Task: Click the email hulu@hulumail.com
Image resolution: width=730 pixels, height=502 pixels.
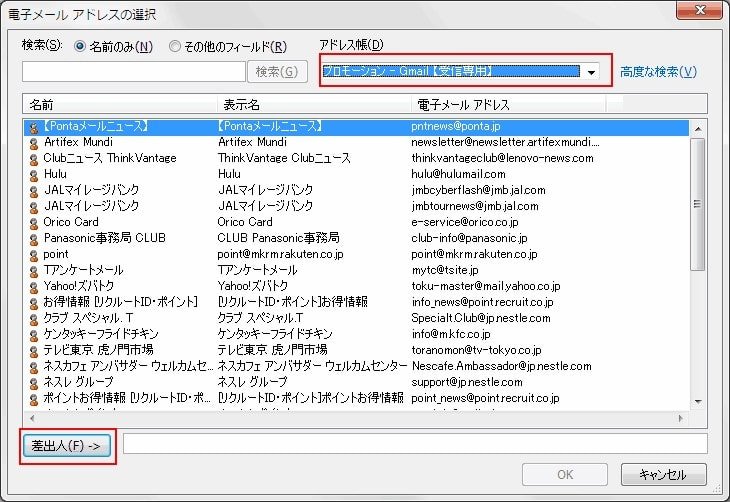Action: coord(458,174)
